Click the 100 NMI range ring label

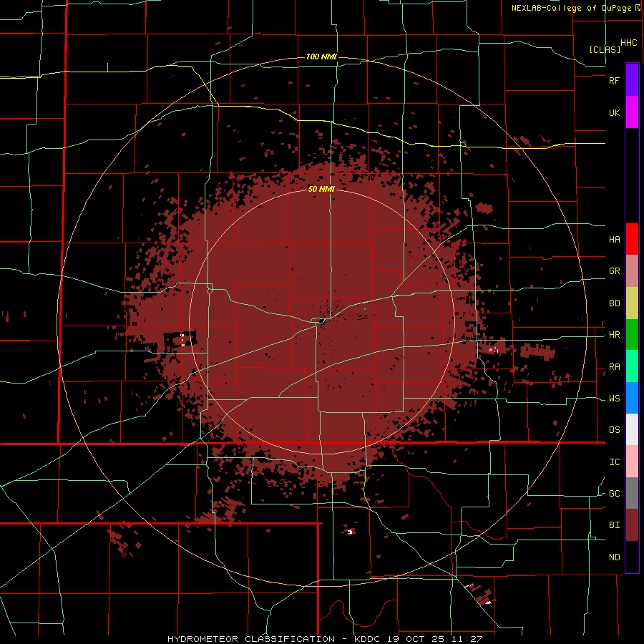pyautogui.click(x=321, y=57)
